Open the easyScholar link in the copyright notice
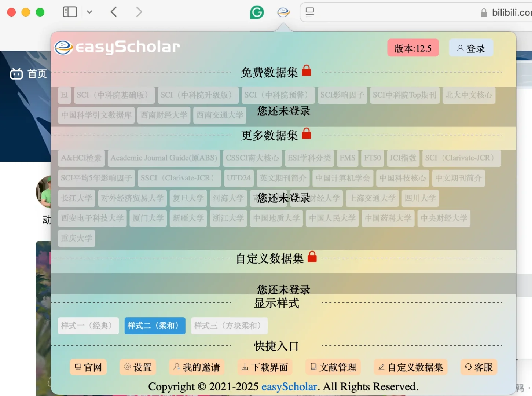This screenshot has height=396, width=532. (289, 386)
